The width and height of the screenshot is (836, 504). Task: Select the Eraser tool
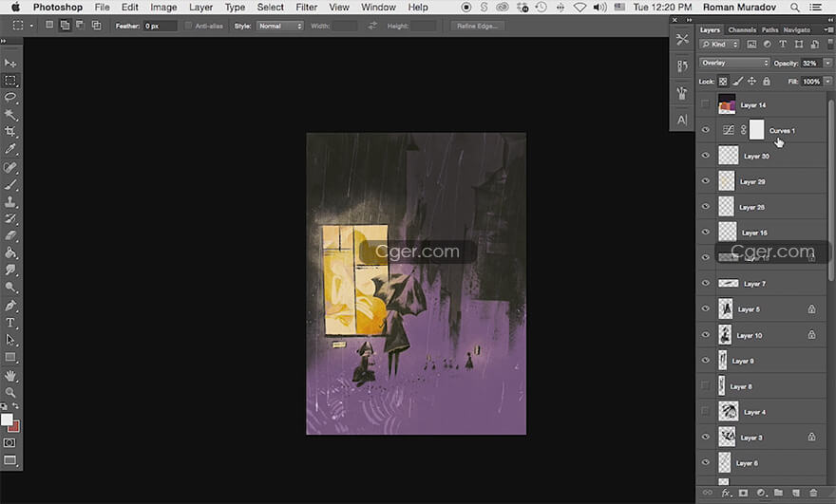pyautogui.click(x=10, y=235)
